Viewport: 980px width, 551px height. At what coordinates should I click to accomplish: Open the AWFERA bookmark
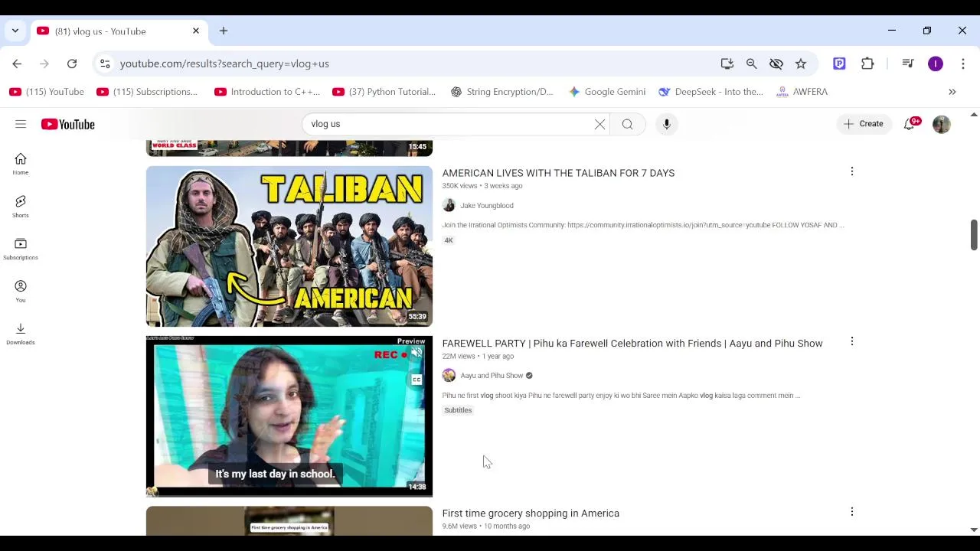(802, 92)
